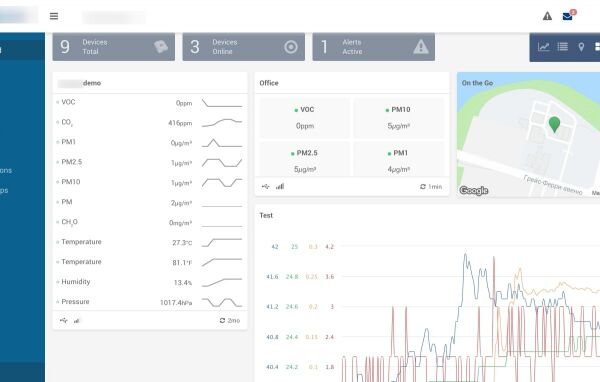Select the PM1 row in demo card
The height and width of the screenshot is (382, 600).
[x=150, y=143]
